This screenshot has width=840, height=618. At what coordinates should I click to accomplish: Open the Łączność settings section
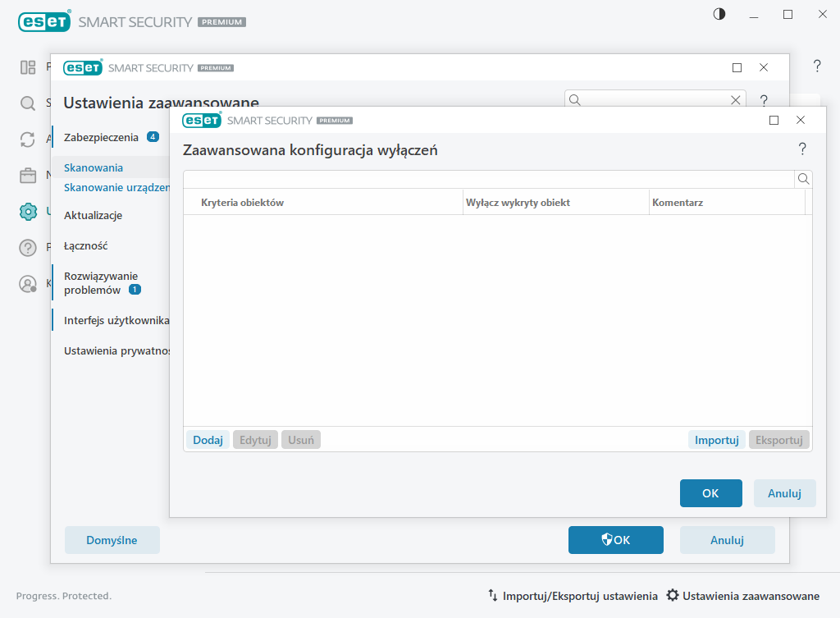tap(86, 245)
